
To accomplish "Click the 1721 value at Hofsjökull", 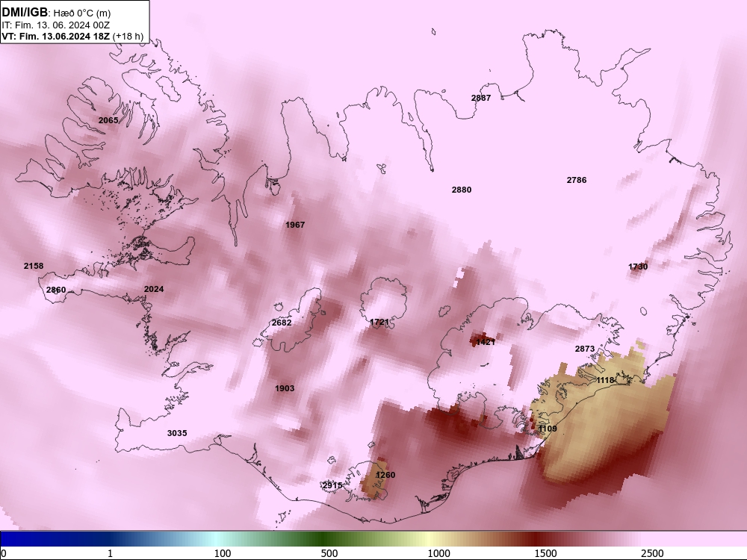I will pyautogui.click(x=379, y=323).
